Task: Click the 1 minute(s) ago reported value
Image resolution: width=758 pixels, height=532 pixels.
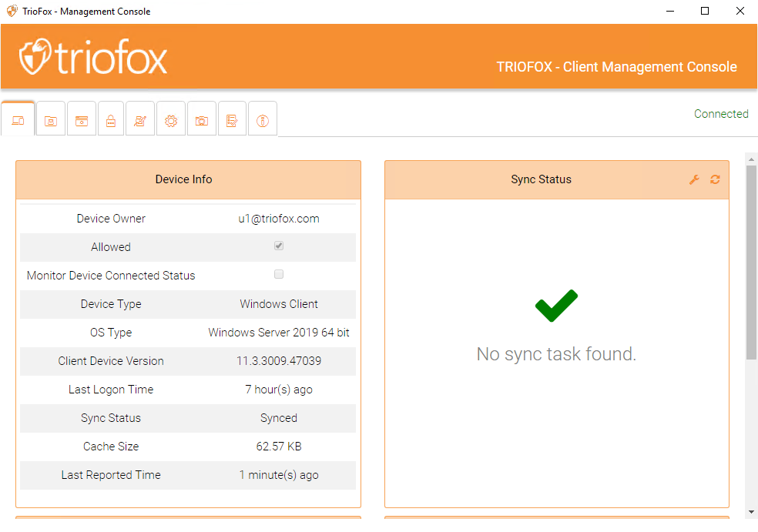Action: point(279,475)
